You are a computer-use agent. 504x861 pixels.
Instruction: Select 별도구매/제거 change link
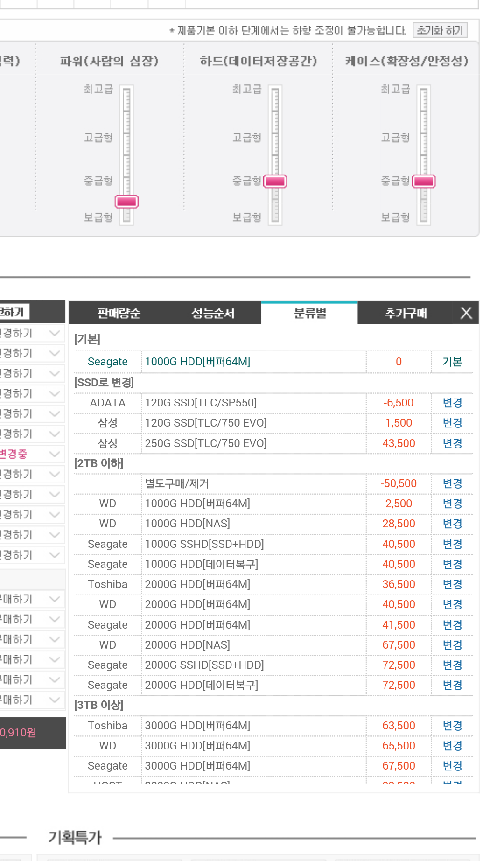point(452,483)
